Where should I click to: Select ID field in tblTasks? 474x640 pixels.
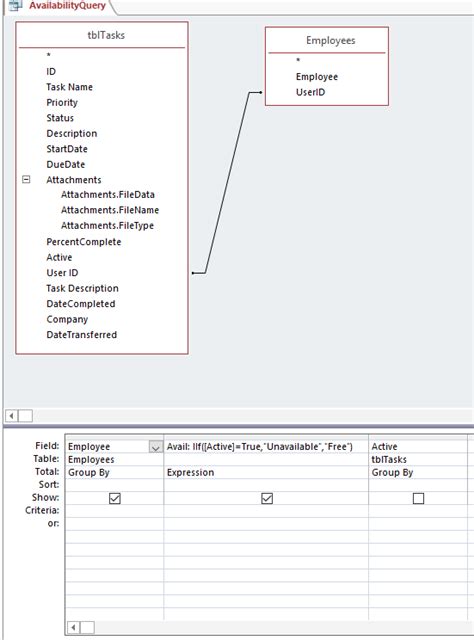pyautogui.click(x=51, y=71)
